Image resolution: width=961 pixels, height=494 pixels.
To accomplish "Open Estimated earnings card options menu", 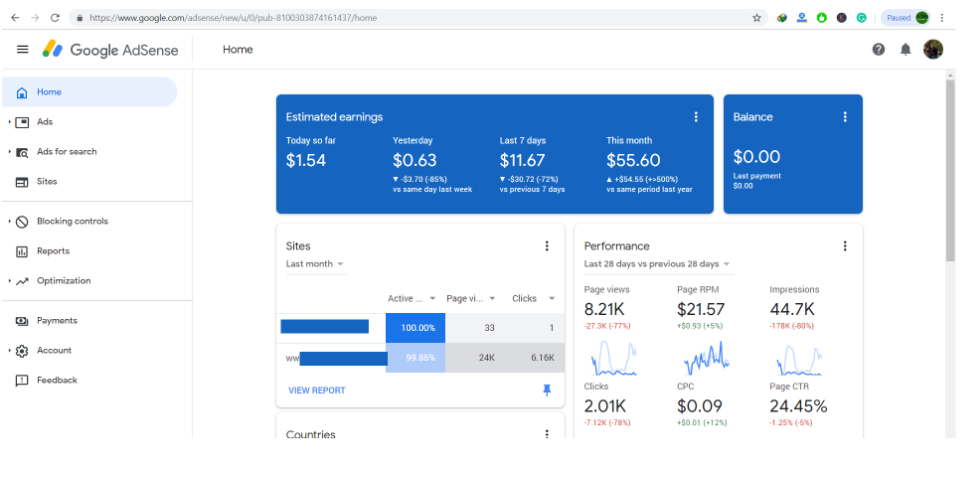I will click(x=696, y=117).
